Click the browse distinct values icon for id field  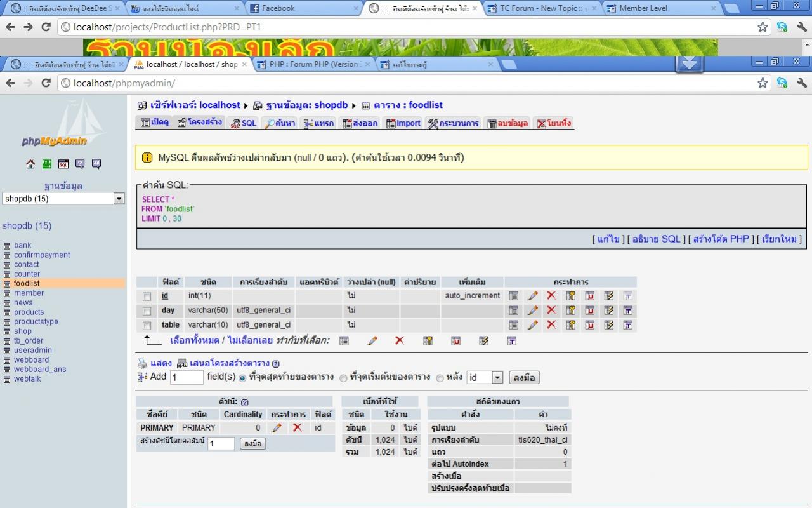[514, 296]
